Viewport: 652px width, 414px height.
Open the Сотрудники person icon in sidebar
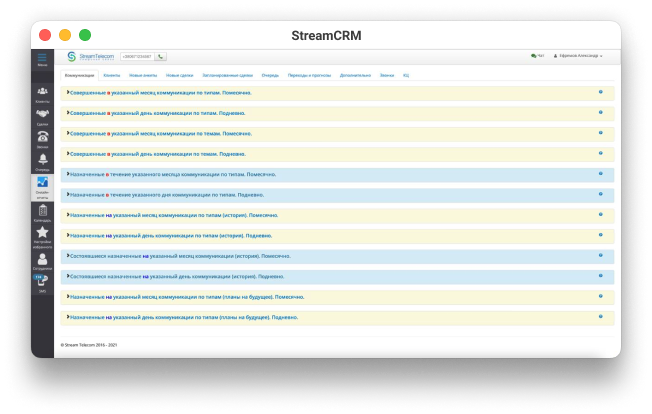(x=42, y=259)
